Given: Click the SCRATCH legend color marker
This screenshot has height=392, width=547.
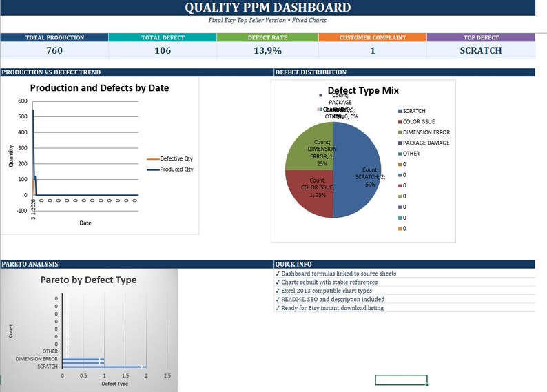Looking at the screenshot, I should point(400,111).
